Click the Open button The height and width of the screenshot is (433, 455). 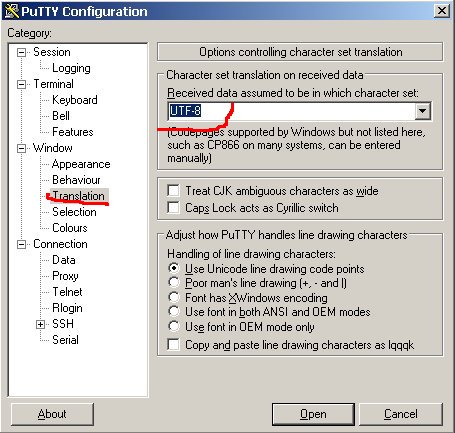[313, 414]
